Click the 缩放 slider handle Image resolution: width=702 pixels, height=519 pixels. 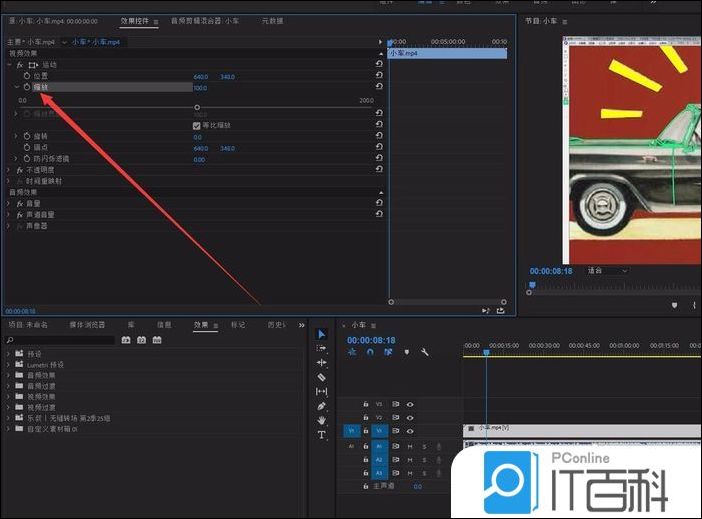(x=197, y=107)
